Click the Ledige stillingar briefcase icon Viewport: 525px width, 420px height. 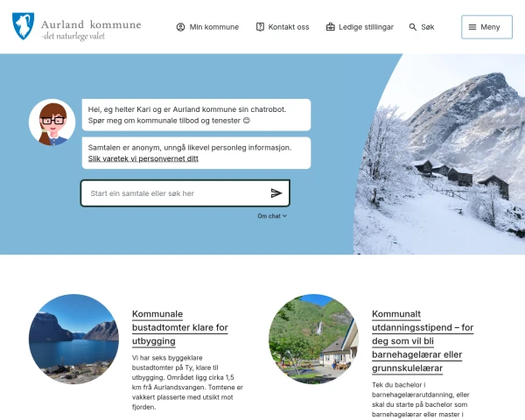[331, 27]
